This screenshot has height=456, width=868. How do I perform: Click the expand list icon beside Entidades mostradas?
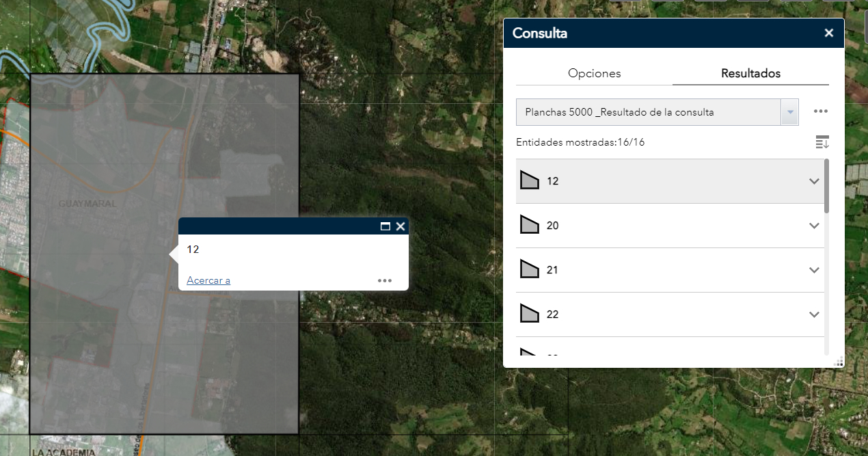point(822,142)
